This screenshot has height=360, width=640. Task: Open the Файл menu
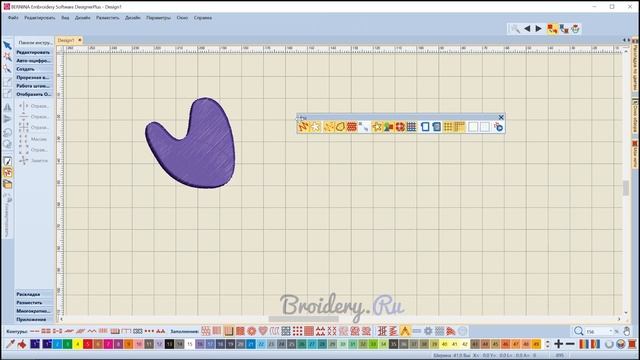click(13, 18)
